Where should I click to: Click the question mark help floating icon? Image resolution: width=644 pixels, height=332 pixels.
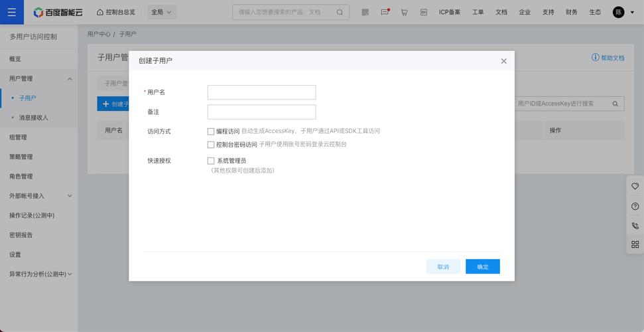[635, 207]
